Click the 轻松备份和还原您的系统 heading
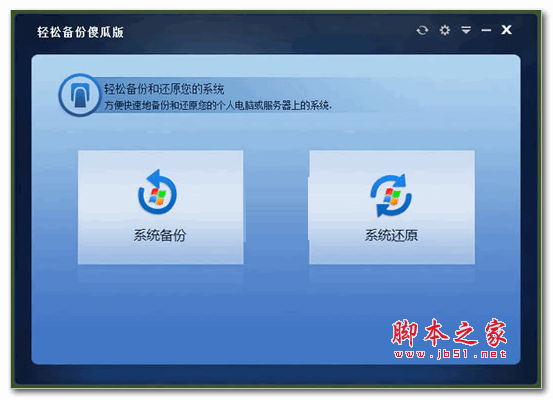The width and height of the screenshot is (553, 400). click(x=164, y=89)
